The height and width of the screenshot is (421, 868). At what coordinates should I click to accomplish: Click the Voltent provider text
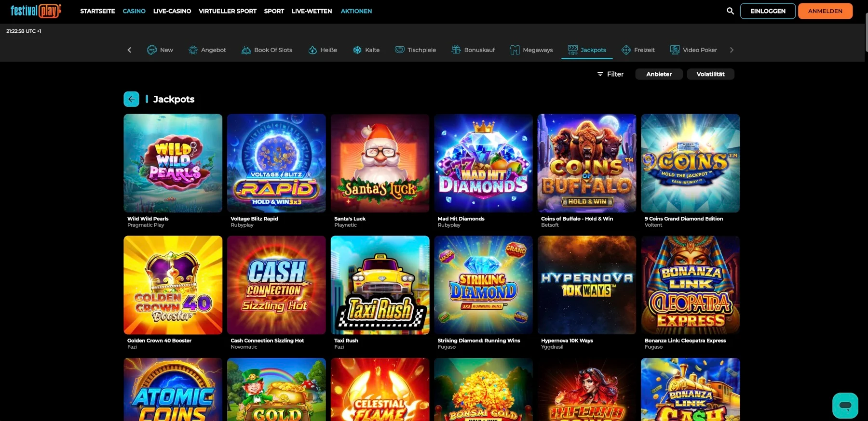[653, 225]
